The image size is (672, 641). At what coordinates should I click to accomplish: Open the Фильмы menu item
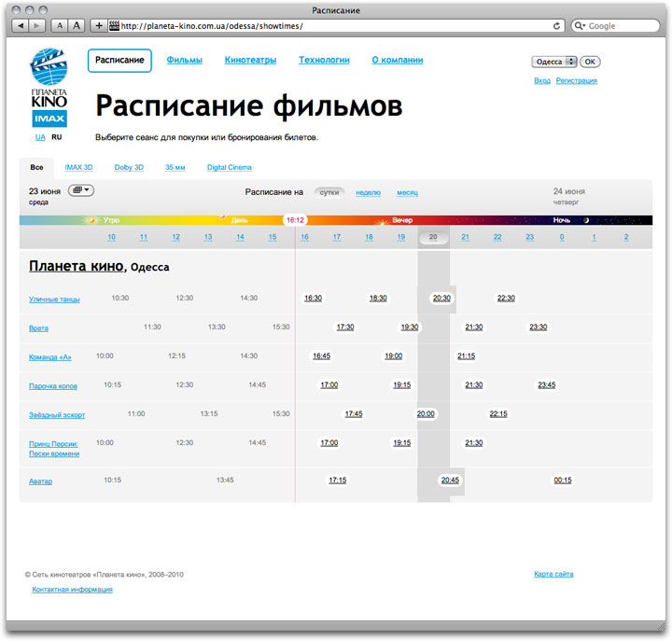pyautogui.click(x=184, y=60)
